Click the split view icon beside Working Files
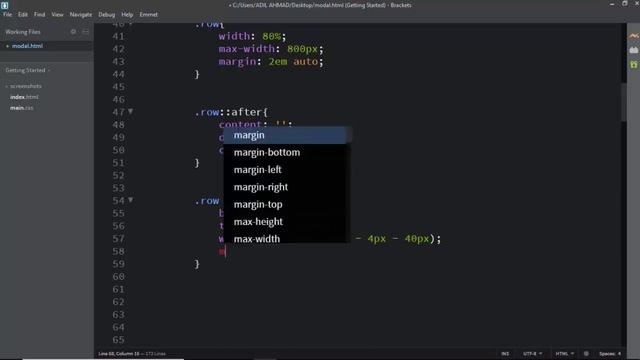Image resolution: width=640 pixels, height=360 pixels. point(85,31)
